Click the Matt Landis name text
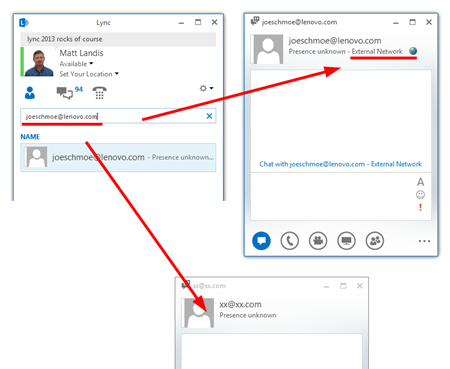Screen dimensions: 450x369 [81, 53]
